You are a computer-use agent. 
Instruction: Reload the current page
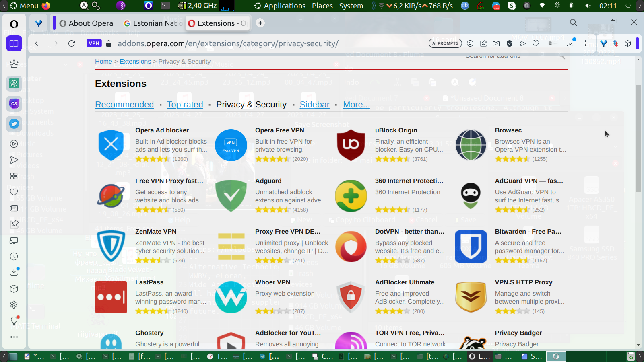point(72,43)
